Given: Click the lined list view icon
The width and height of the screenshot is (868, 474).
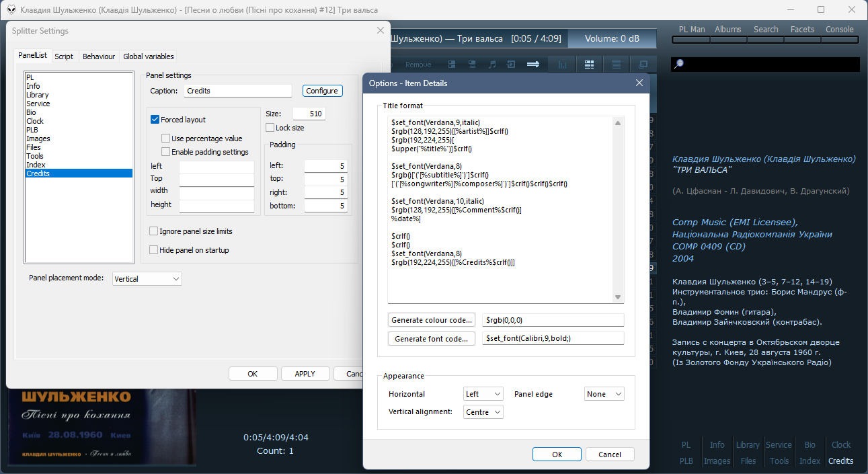Looking at the screenshot, I should click(x=616, y=65).
